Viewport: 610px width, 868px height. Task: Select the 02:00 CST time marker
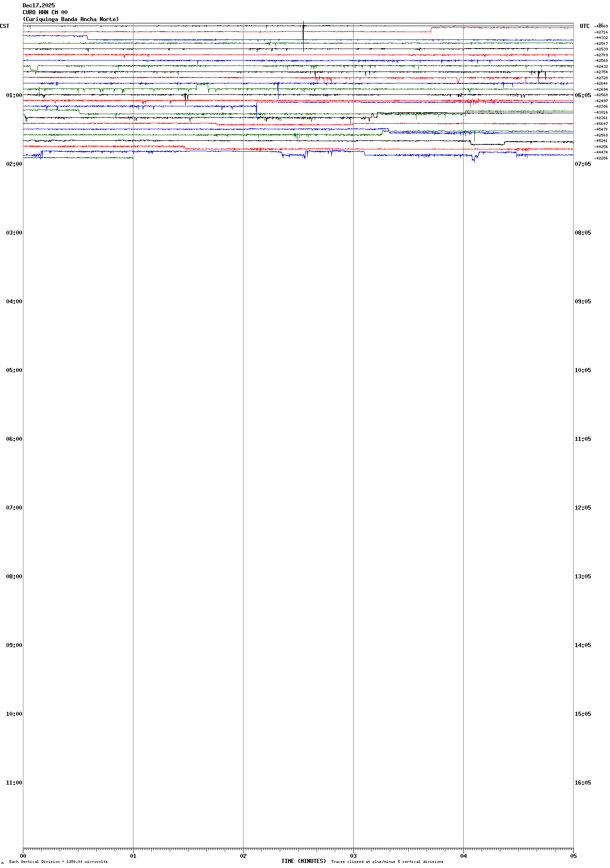click(14, 164)
